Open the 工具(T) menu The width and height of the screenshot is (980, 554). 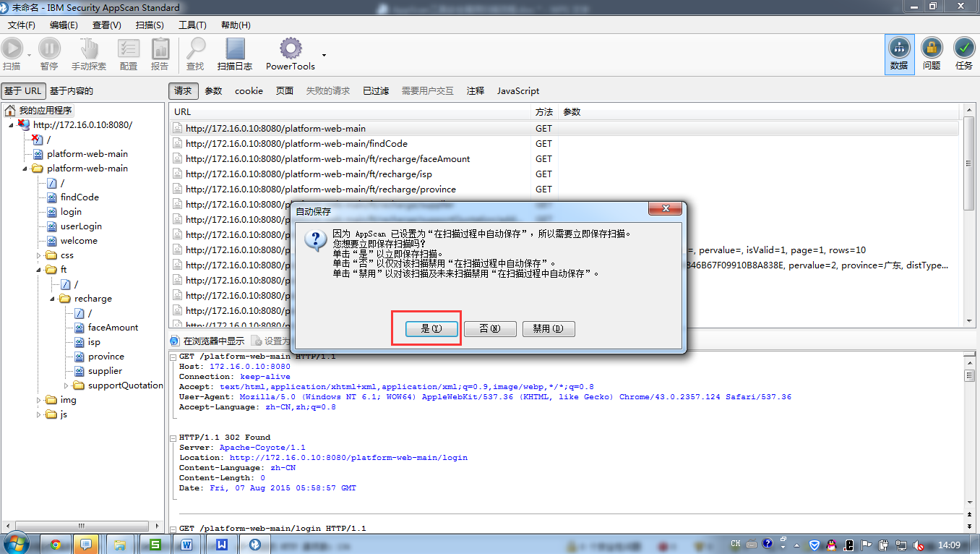click(192, 25)
